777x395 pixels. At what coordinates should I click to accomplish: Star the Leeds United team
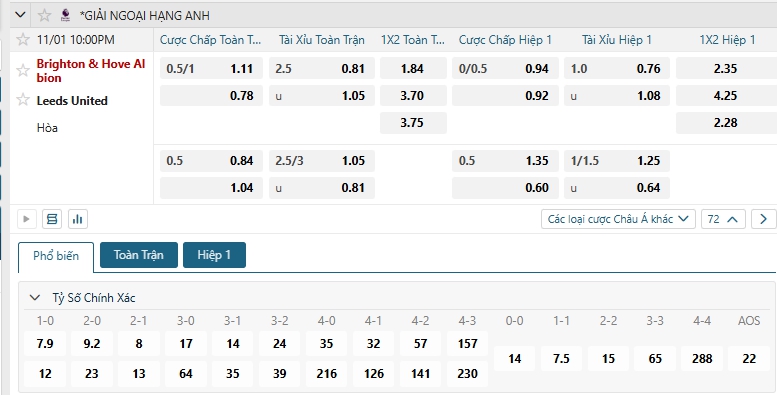(x=23, y=100)
